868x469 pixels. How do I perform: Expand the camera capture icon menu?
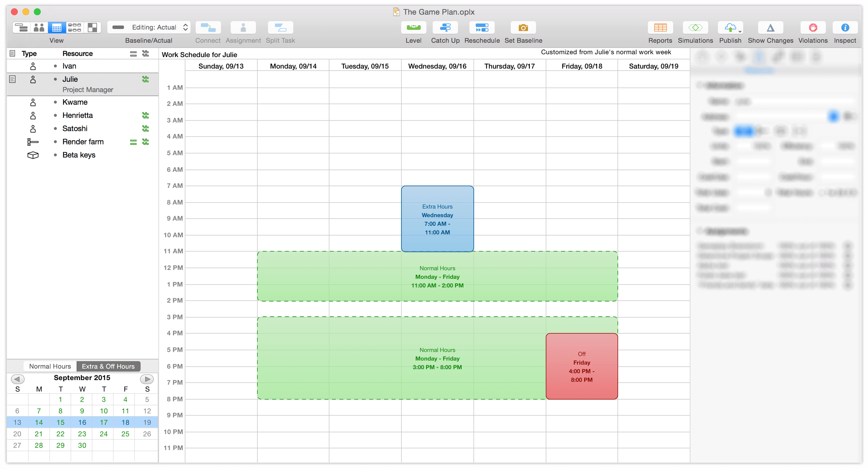click(524, 28)
